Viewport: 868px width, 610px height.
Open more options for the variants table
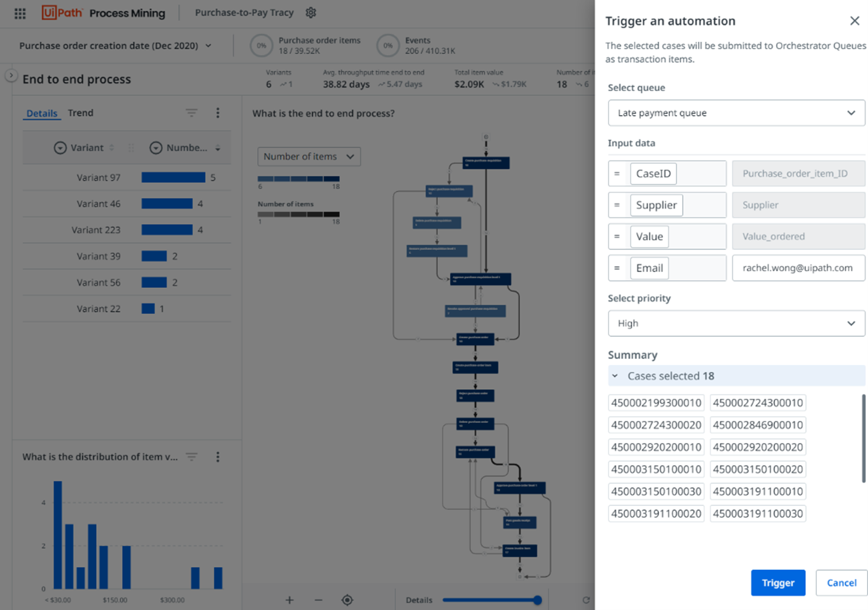click(x=218, y=113)
